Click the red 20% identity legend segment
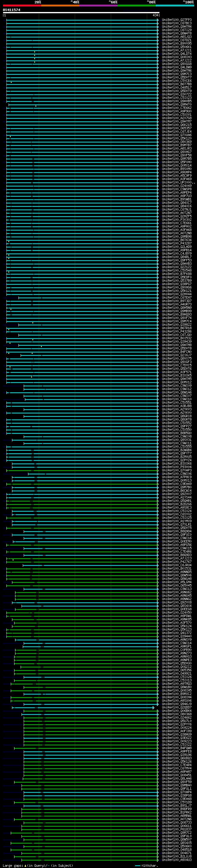Screen dimensions: 197x868 click(x=22, y=6)
